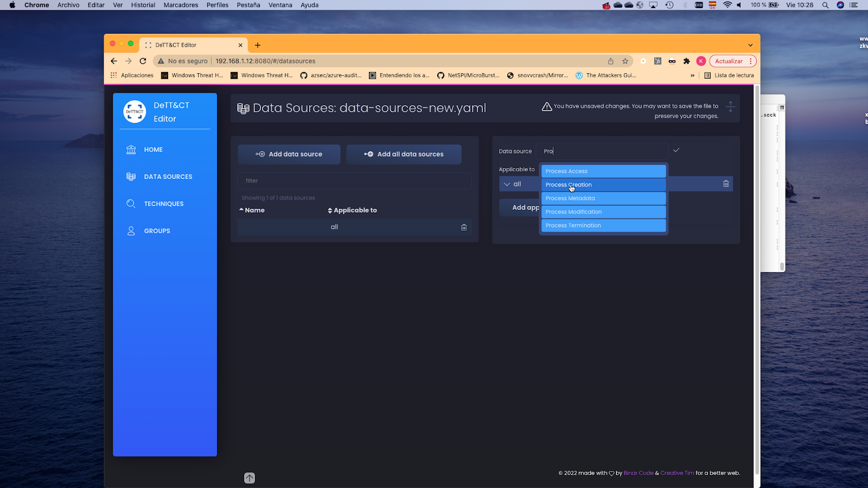
Task: Click the DeTT&CT Editor logo
Action: click(135, 112)
